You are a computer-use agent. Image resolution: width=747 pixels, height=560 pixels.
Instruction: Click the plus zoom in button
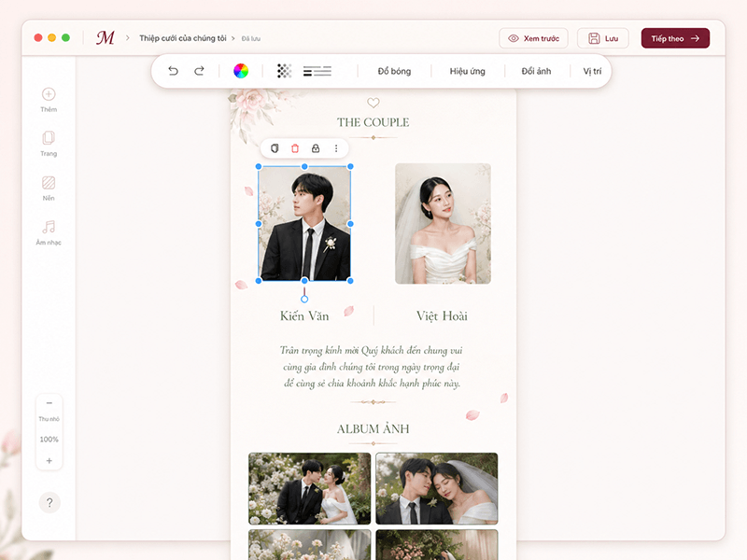[x=49, y=460]
